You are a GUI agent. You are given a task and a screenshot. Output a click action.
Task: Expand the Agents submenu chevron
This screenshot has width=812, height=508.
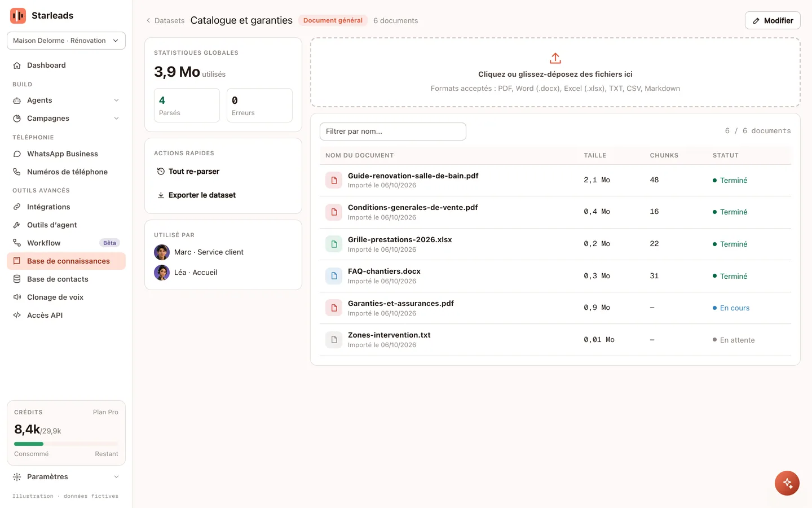[x=116, y=100]
